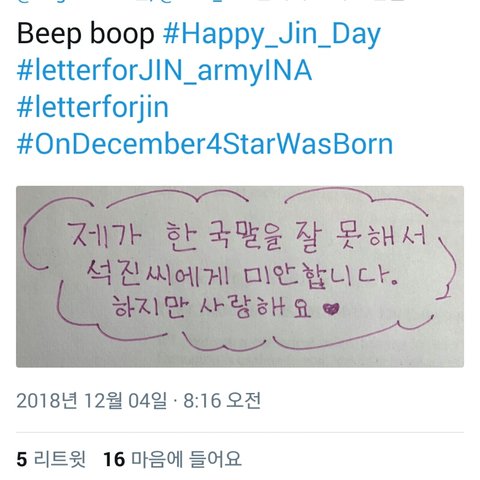Click the first line of the handwritten note
Image resolution: width=480 pixels, height=480 pixels.
pyautogui.click(x=247, y=235)
